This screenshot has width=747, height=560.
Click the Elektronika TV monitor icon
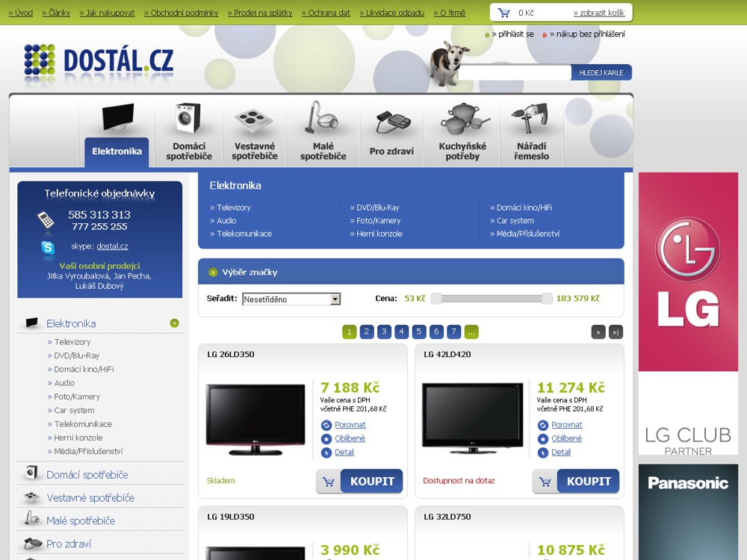tap(117, 117)
